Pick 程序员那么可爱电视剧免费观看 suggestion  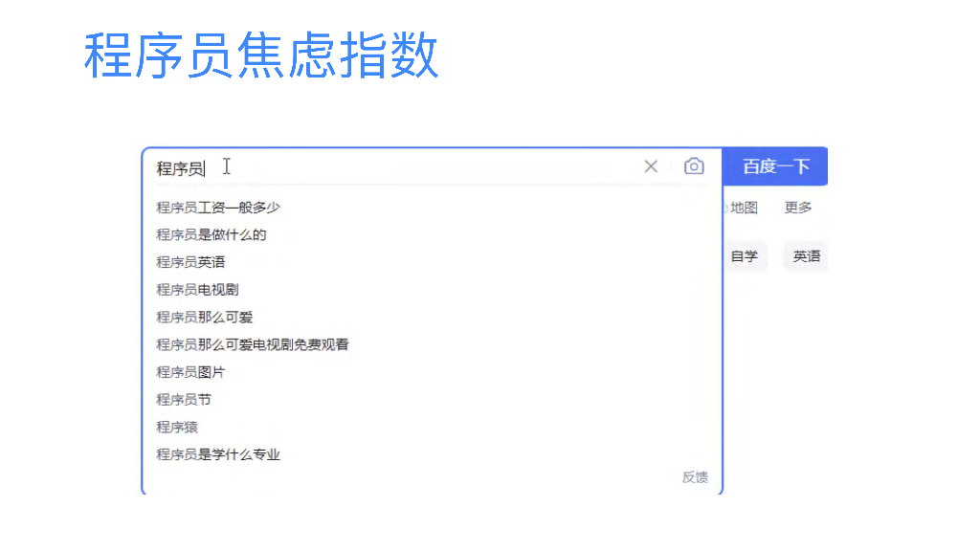[253, 344]
